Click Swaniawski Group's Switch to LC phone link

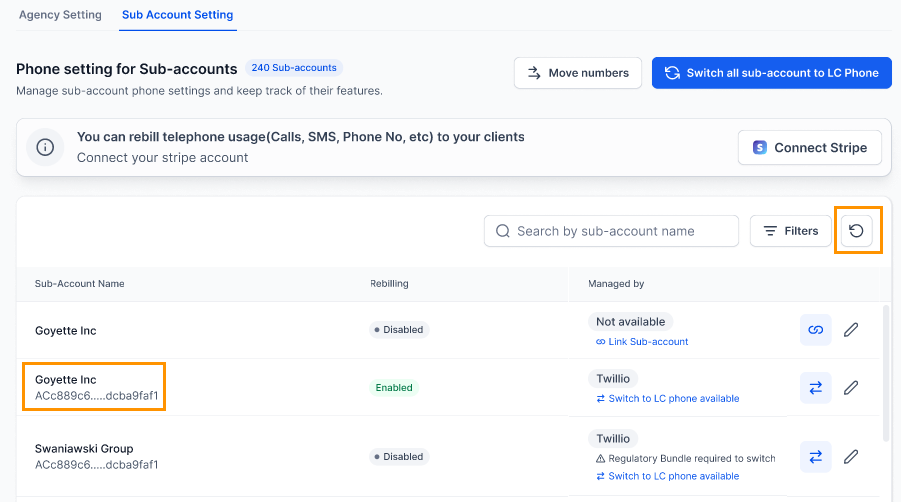[673, 476]
